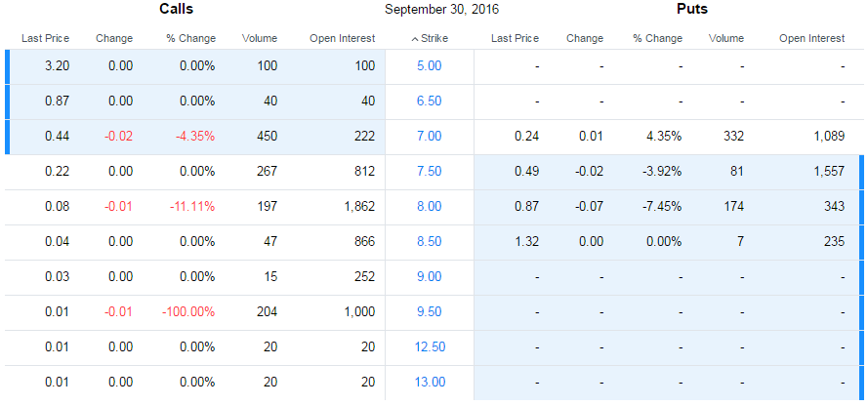This screenshot has width=868, height=406.
Task: Click the -7.45% put percent change
Action: click(x=662, y=207)
